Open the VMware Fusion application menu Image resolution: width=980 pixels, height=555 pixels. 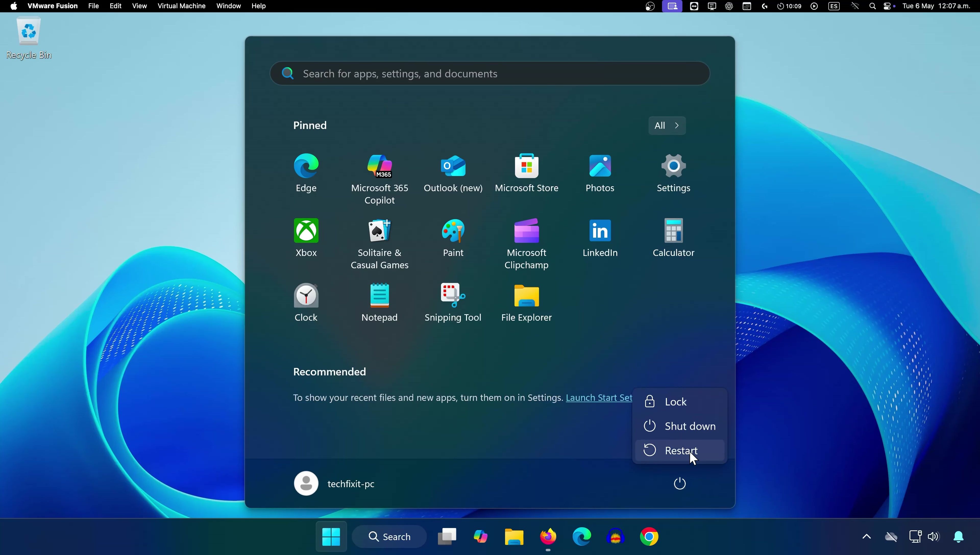click(x=53, y=6)
